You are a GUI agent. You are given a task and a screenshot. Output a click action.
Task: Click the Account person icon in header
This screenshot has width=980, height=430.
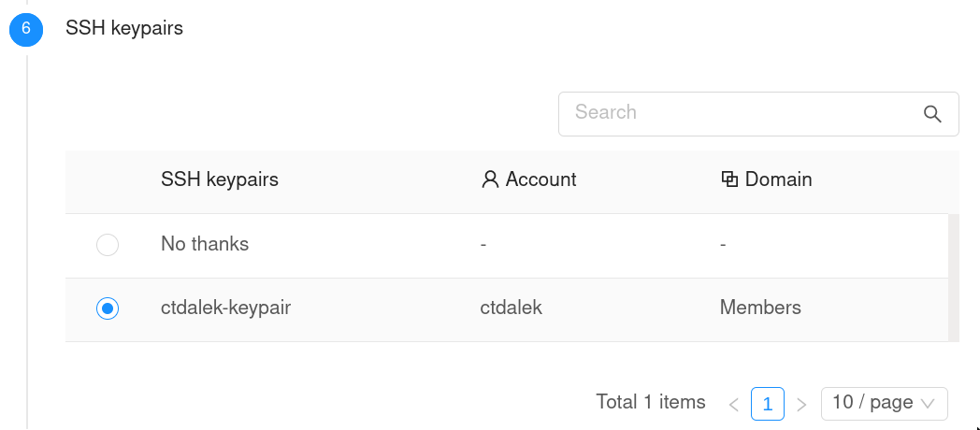[x=490, y=179]
